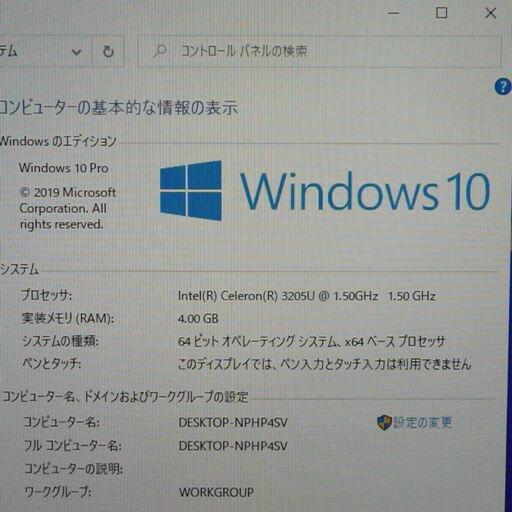The width and height of the screenshot is (512, 512).
Task: Select the 4.00 GB memory value
Action: tap(198, 319)
